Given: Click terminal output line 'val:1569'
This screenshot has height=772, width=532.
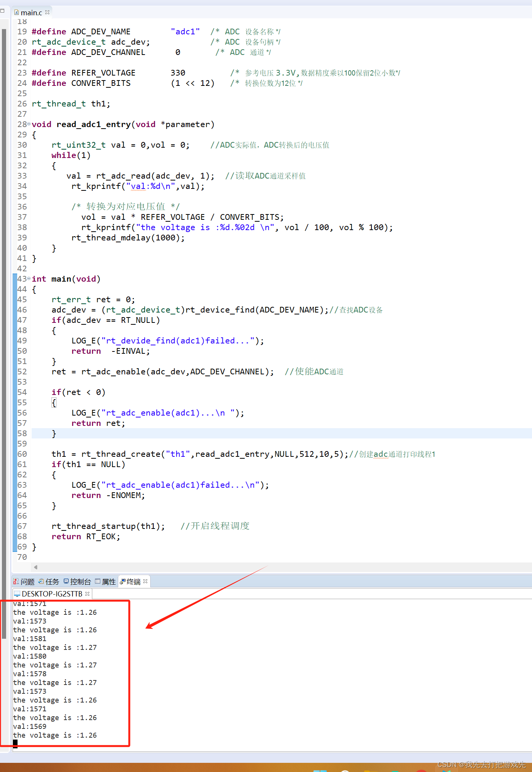Looking at the screenshot, I should pos(30,726).
